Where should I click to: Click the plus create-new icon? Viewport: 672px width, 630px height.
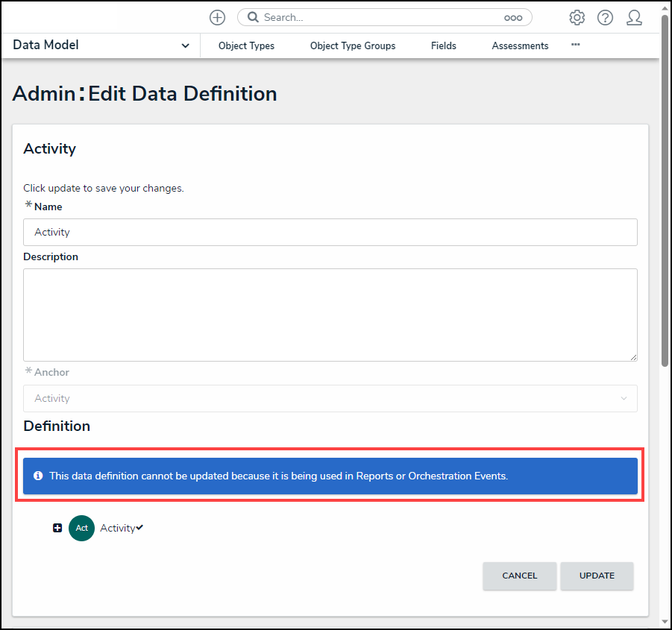pyautogui.click(x=217, y=17)
